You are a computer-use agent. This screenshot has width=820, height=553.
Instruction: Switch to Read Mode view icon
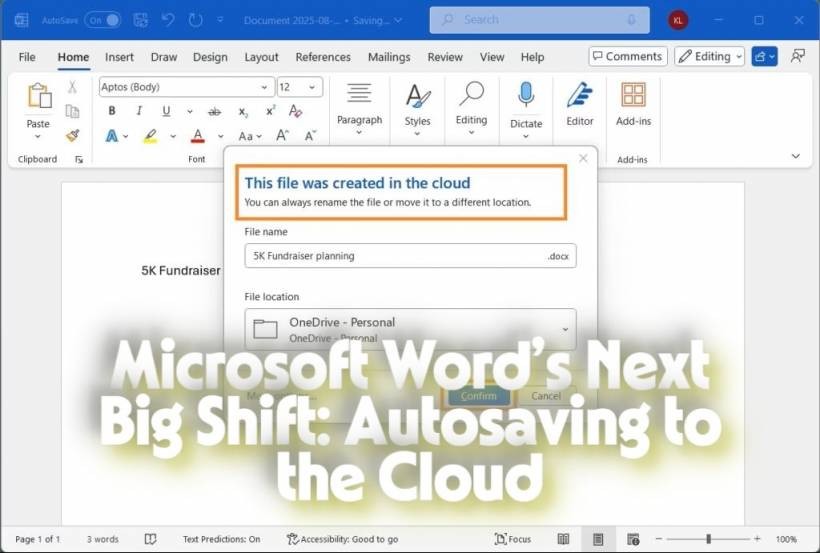point(563,539)
